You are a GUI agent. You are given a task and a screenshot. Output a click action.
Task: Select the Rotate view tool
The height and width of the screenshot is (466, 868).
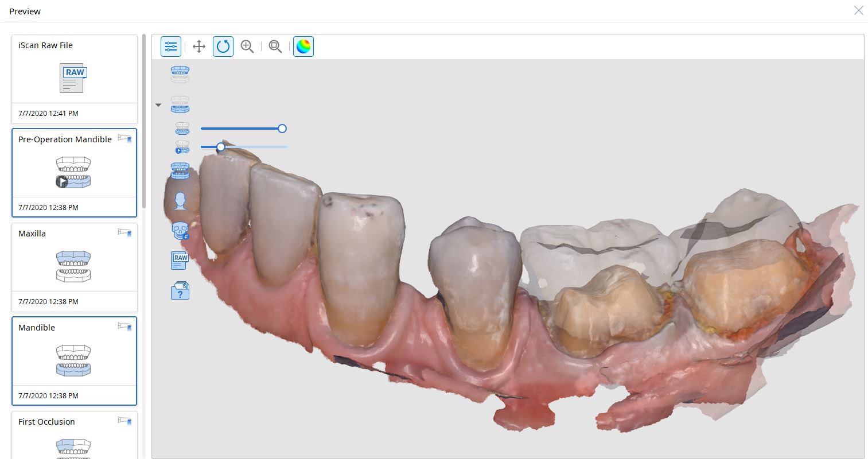[223, 46]
